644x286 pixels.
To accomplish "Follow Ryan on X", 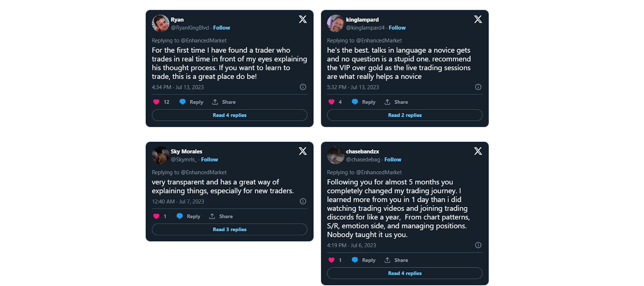I will (x=221, y=27).
